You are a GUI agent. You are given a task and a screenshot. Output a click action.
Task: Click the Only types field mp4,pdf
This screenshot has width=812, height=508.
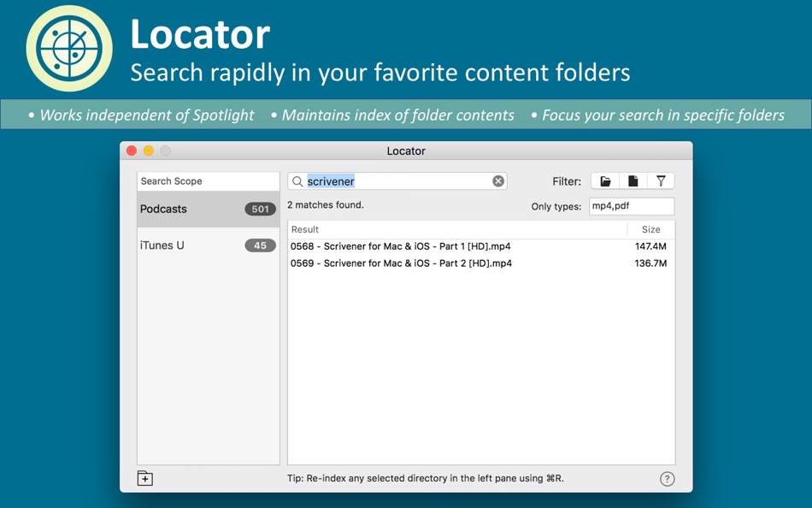click(x=632, y=206)
